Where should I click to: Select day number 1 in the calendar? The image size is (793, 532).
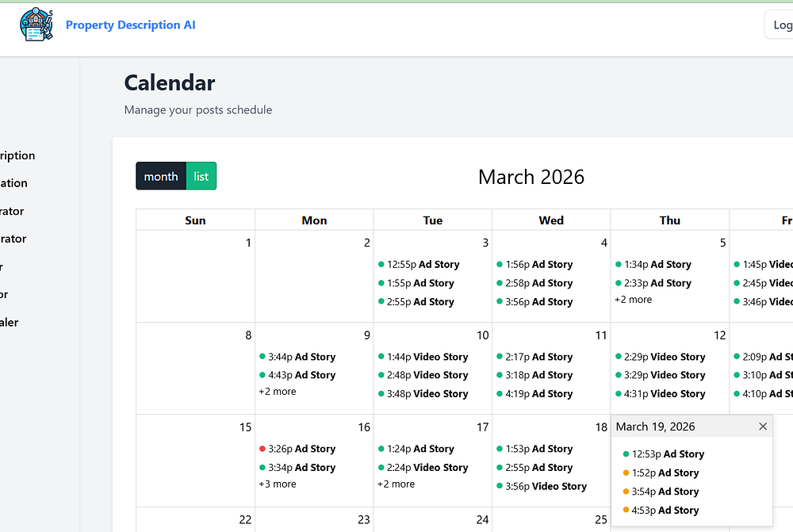tap(248, 243)
